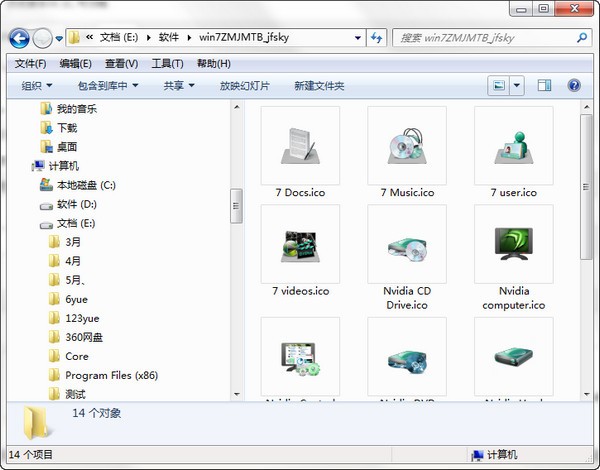This screenshot has width=600, height=470.
Task: Open the recent pages dropdown arrow
Action: point(59,38)
